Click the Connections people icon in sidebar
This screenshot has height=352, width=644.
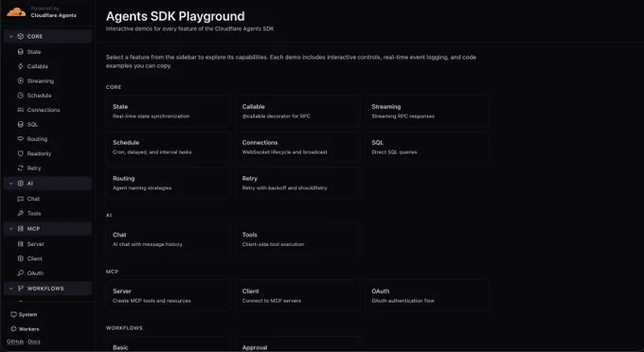(21, 110)
